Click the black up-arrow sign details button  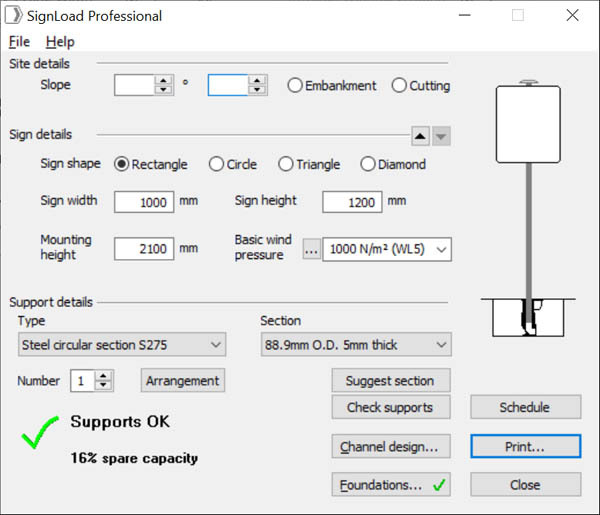pyautogui.click(x=421, y=137)
